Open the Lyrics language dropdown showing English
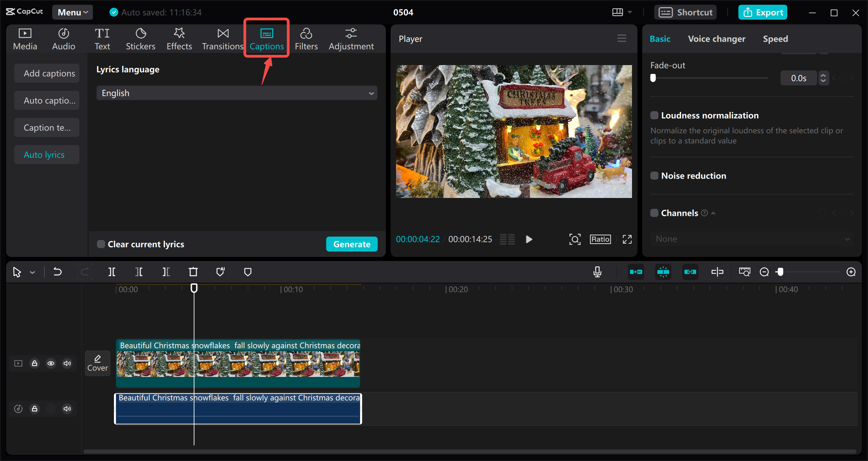The image size is (868, 461). point(237,93)
